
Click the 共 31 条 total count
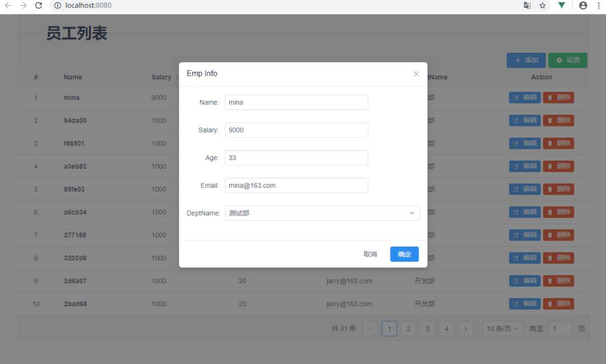[344, 329]
